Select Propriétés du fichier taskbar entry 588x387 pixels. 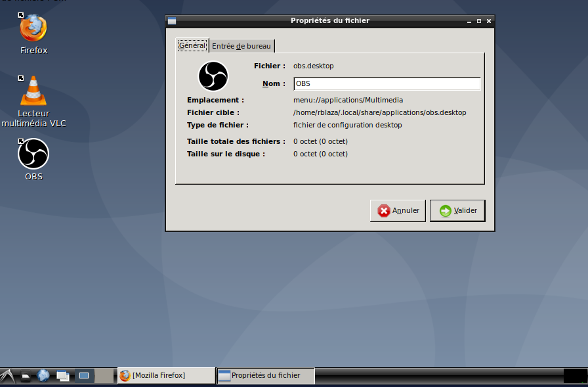266,376
